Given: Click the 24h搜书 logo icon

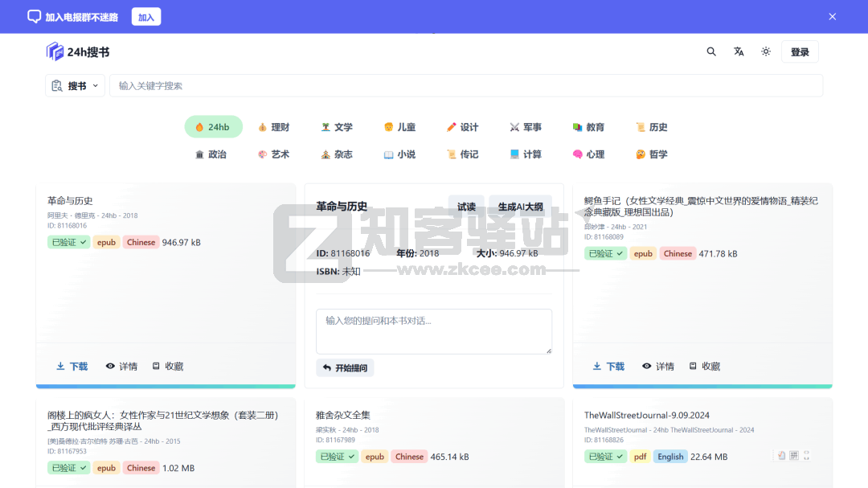Looking at the screenshot, I should tap(55, 51).
